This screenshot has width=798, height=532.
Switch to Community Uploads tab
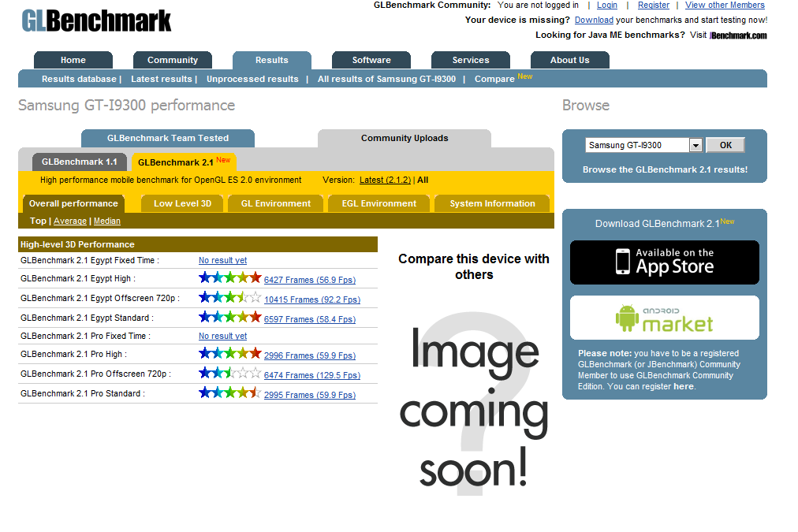405,139
